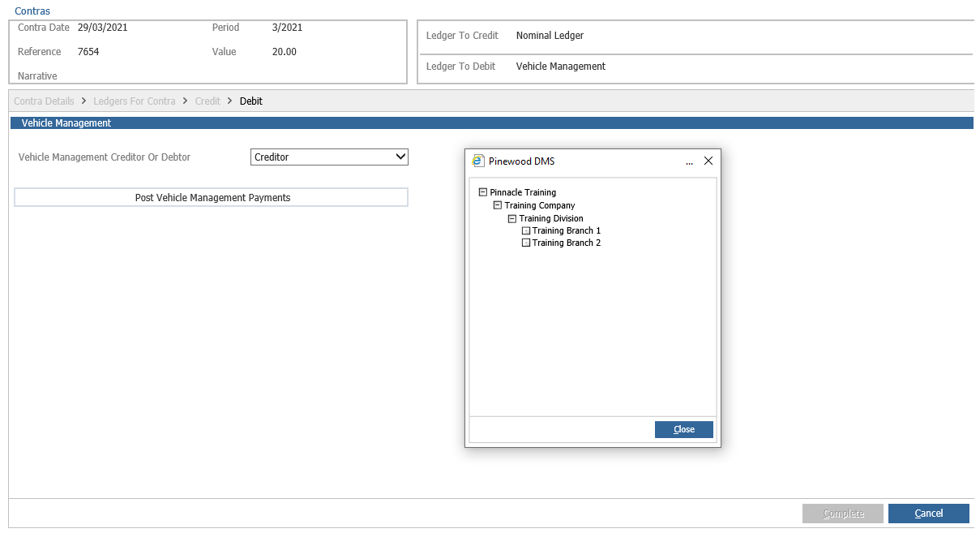This screenshot has height=533, width=980.
Task: Open the Creditor Or Debtor dropdown
Action: pos(329,157)
